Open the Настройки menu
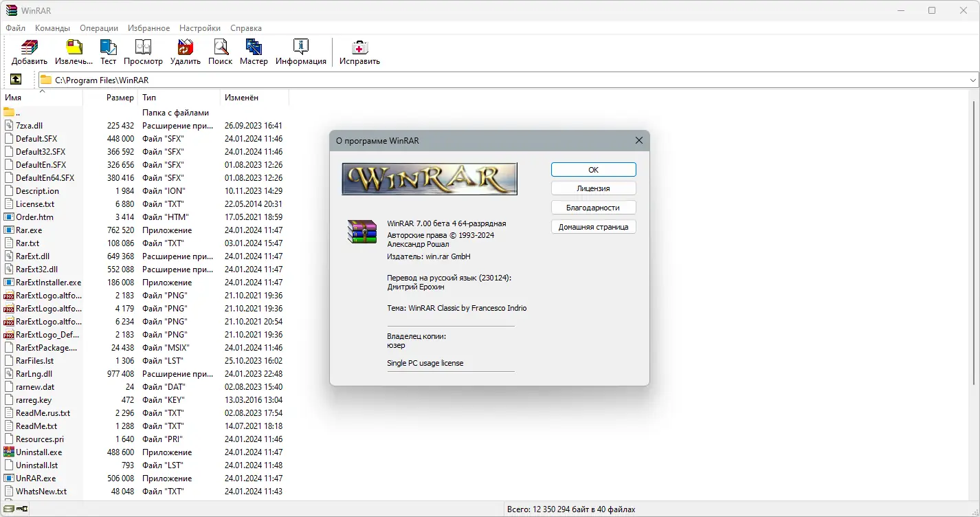980x517 pixels. [200, 28]
